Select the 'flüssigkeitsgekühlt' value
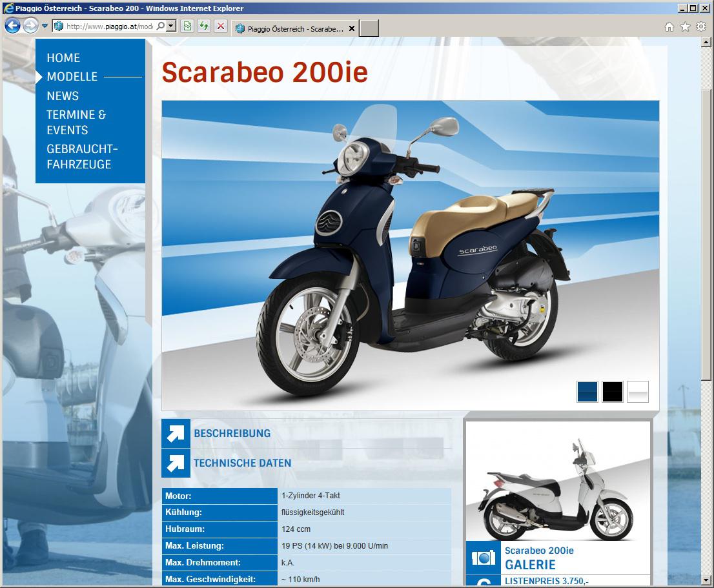Screen dimensions: 714x588 point(313,512)
